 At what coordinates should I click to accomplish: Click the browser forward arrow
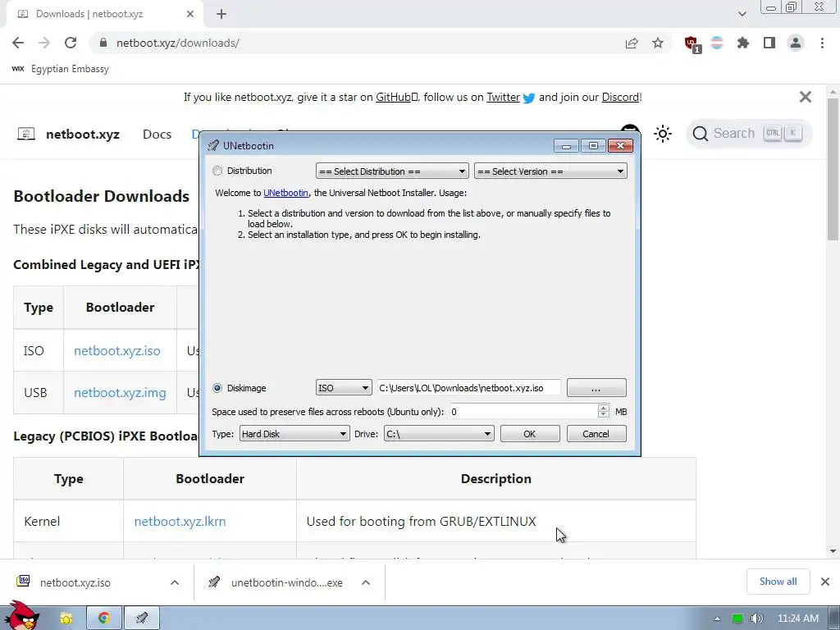pos(44,43)
